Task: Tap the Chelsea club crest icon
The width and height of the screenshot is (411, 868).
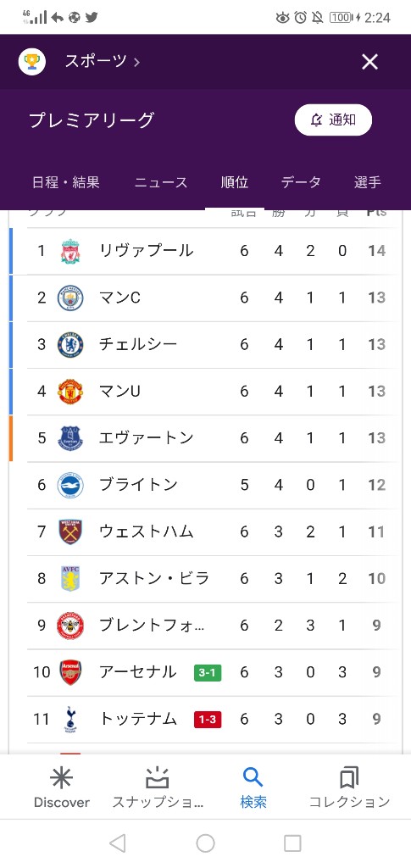Action: (70, 345)
